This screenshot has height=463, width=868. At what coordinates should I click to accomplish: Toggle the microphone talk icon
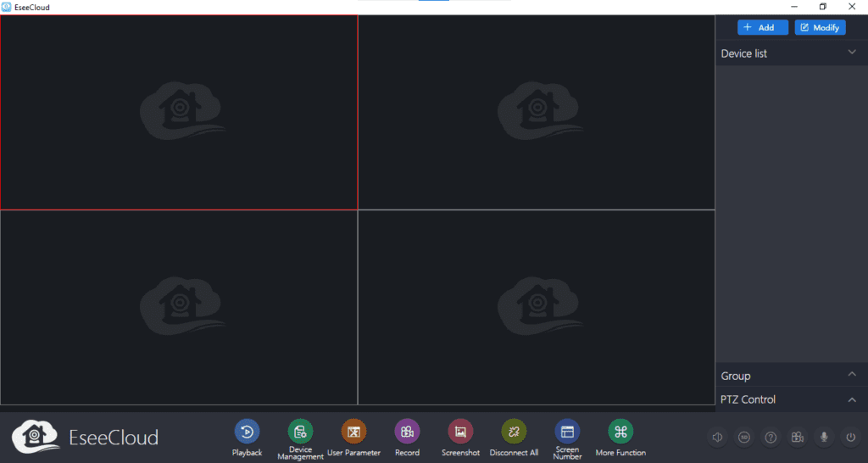click(823, 438)
